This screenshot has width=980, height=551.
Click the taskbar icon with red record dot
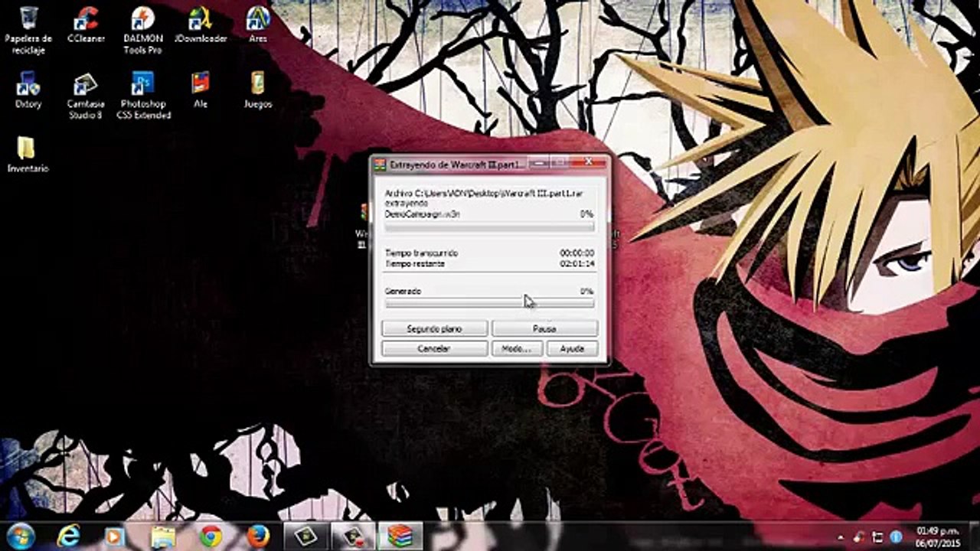pos(353,536)
